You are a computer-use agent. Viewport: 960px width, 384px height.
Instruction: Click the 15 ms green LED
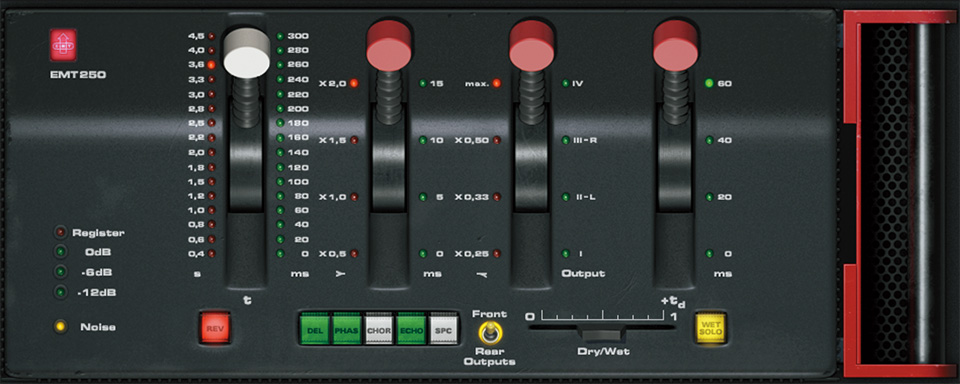tap(422, 83)
